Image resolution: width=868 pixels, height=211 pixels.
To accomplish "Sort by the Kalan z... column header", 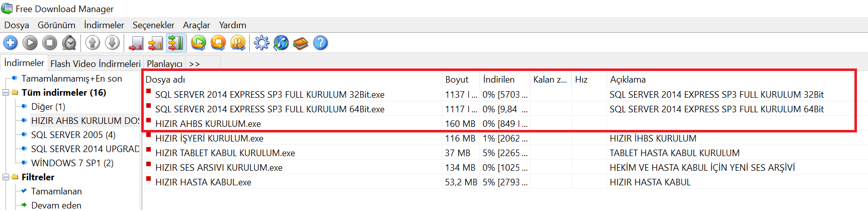I will (x=551, y=80).
